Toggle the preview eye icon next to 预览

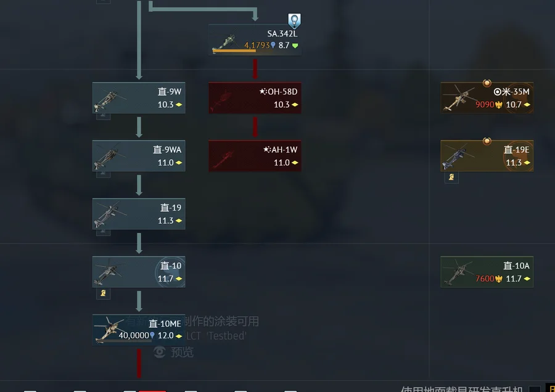click(x=160, y=352)
